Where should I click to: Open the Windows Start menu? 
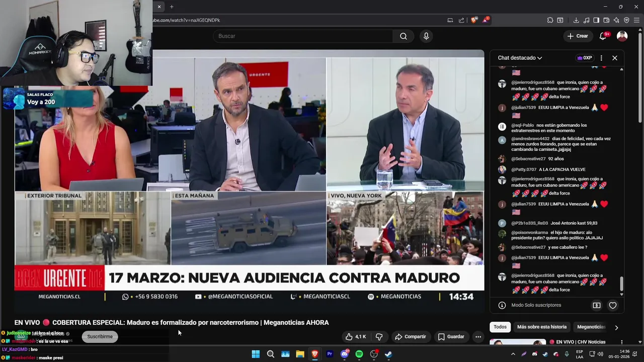tap(256, 354)
